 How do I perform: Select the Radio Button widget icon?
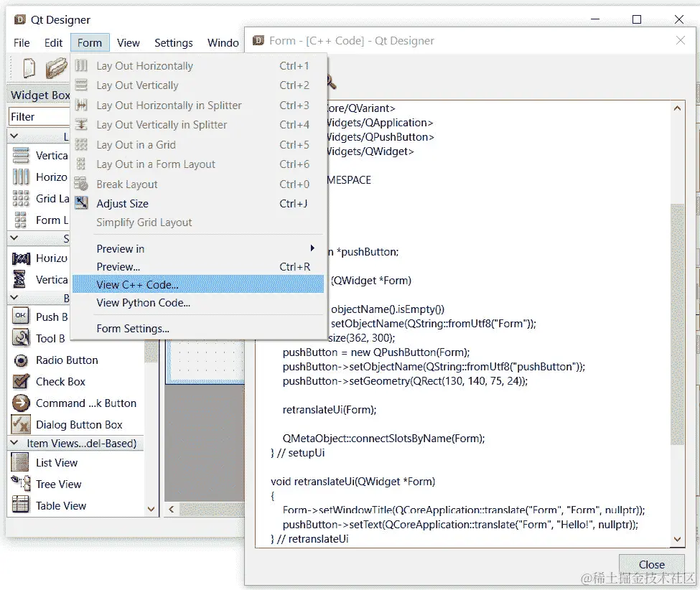coord(21,360)
